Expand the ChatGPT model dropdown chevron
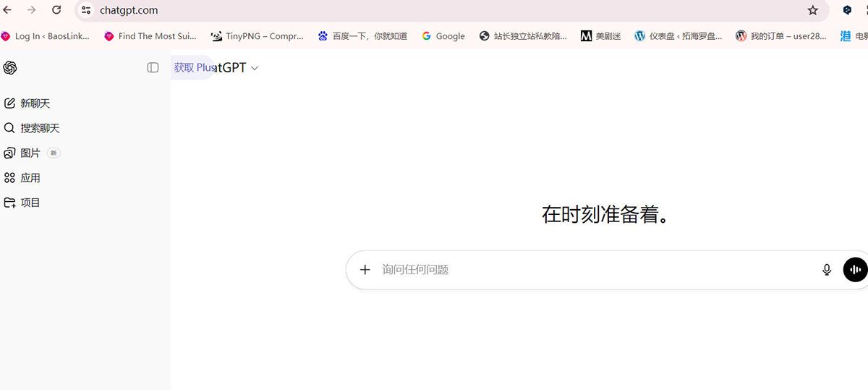Screen dimensions: 868x390 click(254, 68)
